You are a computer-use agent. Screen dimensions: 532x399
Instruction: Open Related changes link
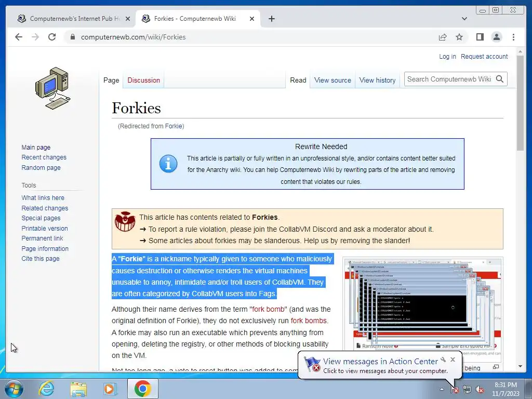pyautogui.click(x=45, y=208)
